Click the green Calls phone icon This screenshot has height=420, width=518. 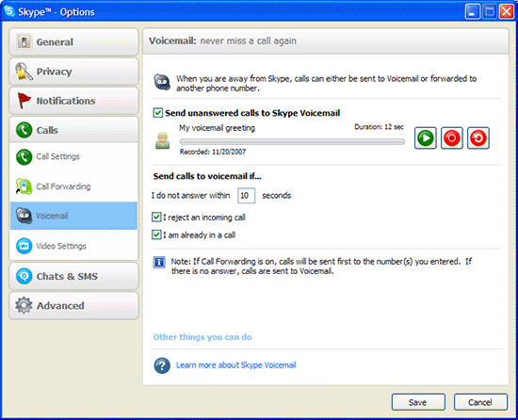(x=24, y=130)
